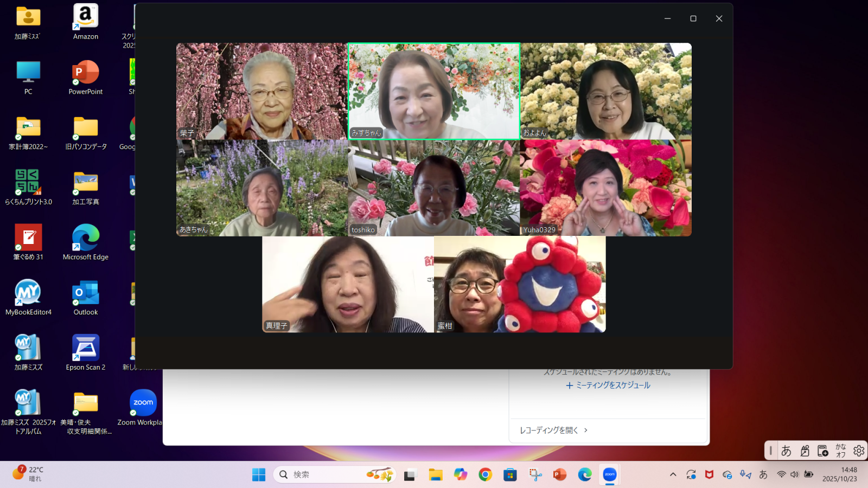Viewport: 868px width, 488px height.
Task: Launch the Zoom Workplace desktop shortcut
Action: 143,407
